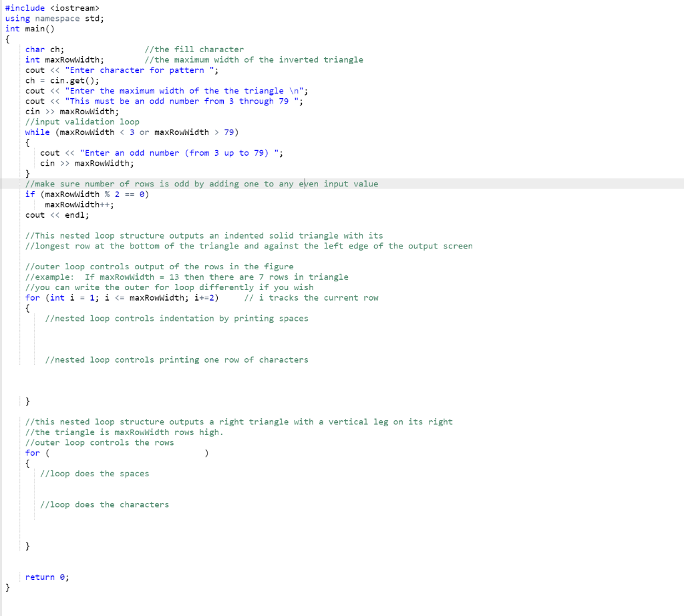Image resolution: width=684 pixels, height=616 pixels.
Task: Click '//nested loop controls indentation' comment
Action: [x=176, y=319]
